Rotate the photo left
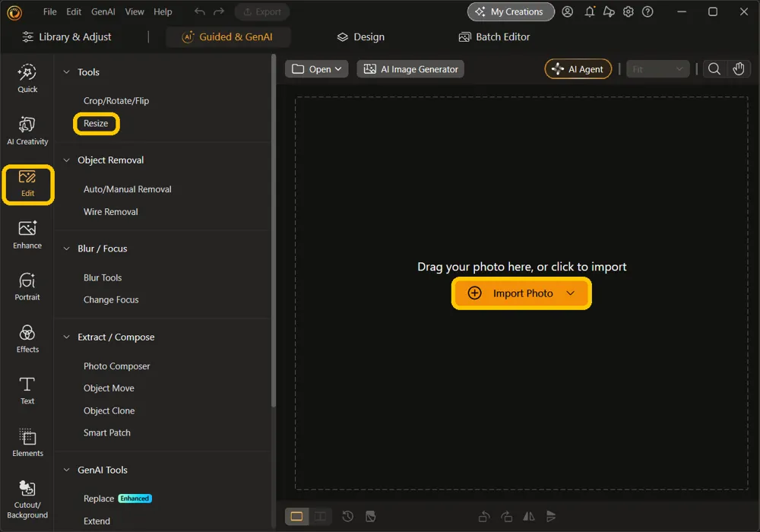Screen dimensions: 760x532 [483, 517]
